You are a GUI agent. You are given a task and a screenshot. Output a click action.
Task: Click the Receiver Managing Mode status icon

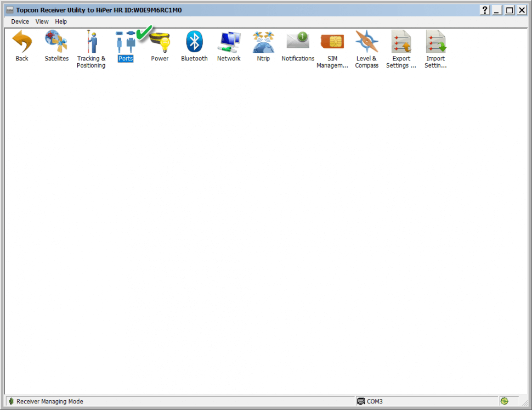point(11,401)
